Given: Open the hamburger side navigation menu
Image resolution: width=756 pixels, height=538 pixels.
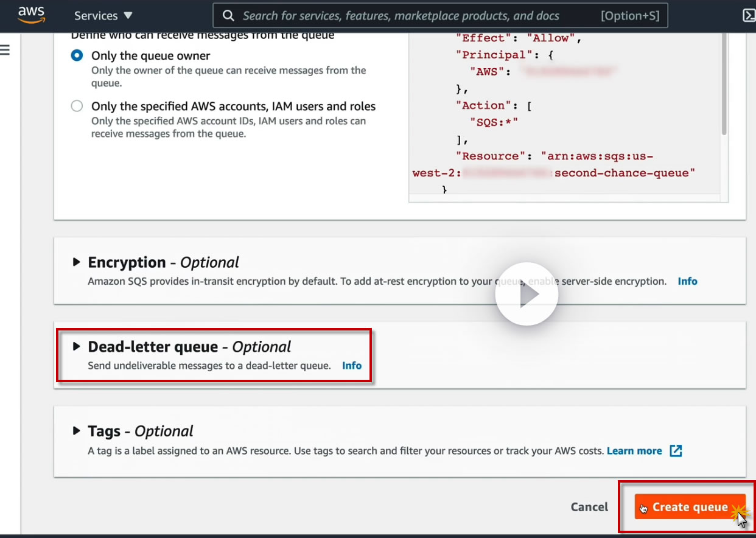Looking at the screenshot, I should coord(5,50).
